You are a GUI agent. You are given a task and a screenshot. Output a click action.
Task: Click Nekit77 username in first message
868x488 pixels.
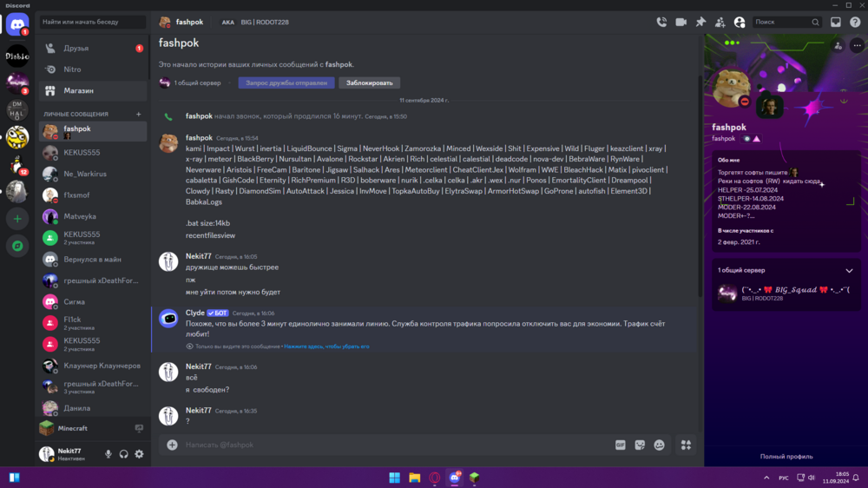click(x=198, y=256)
